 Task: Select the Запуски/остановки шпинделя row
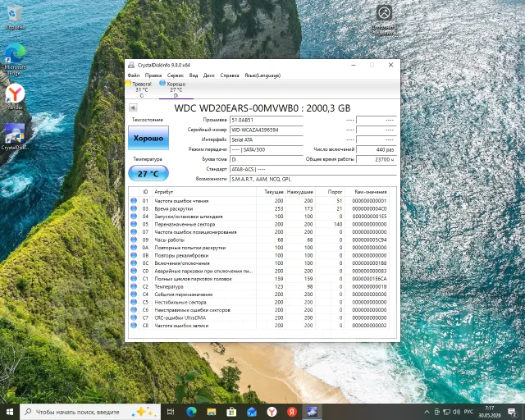pyautogui.click(x=259, y=217)
